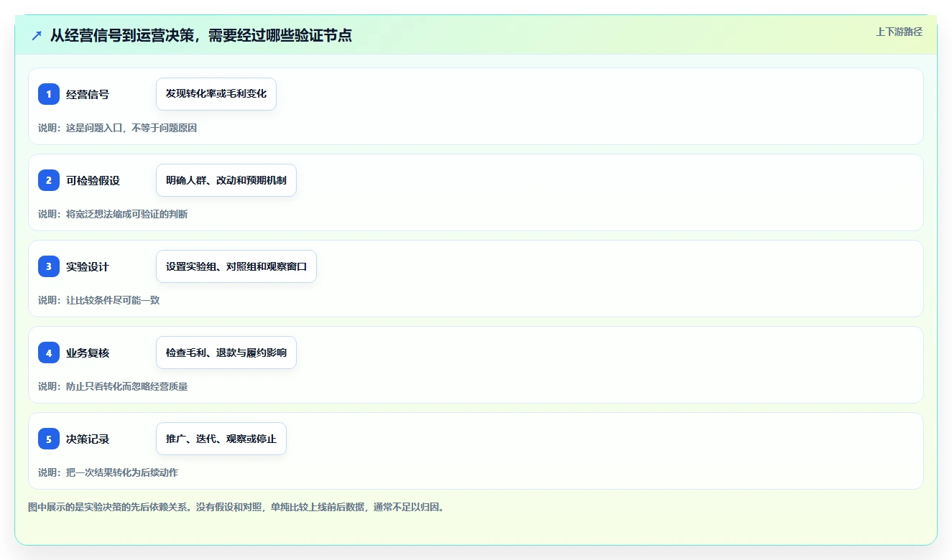Click the 上下游路径 label

[899, 32]
